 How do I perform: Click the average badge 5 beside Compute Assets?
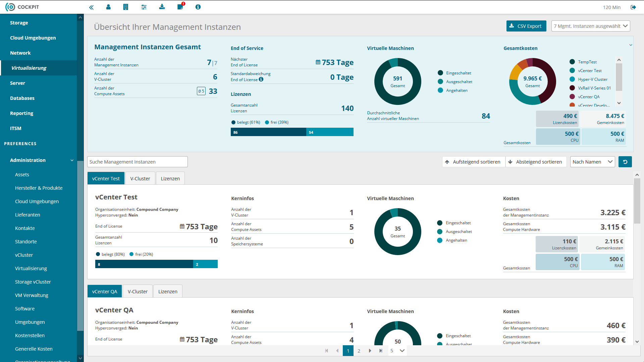click(201, 91)
